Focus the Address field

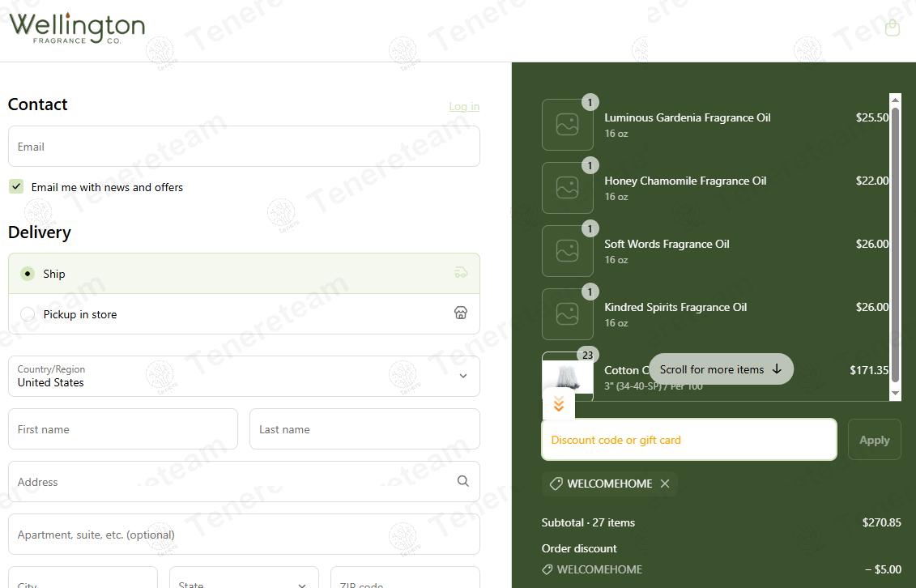(244, 482)
